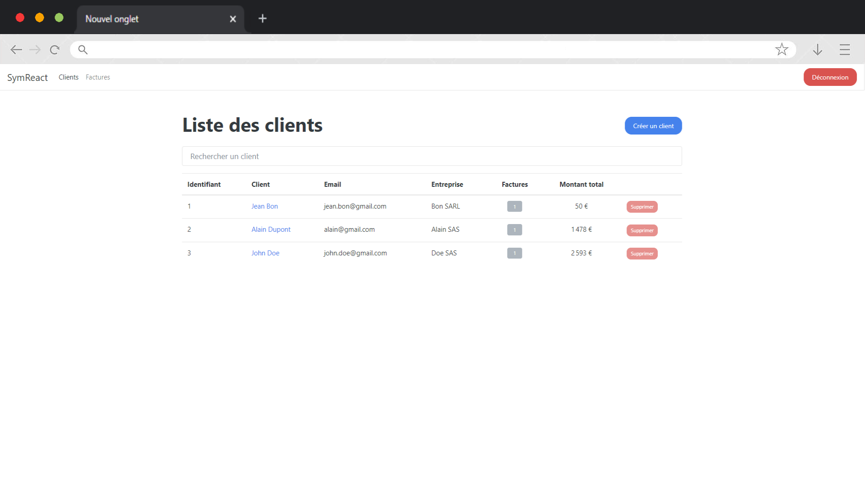Open a new tab with plus icon
The height and width of the screenshot is (504, 865).
(262, 19)
